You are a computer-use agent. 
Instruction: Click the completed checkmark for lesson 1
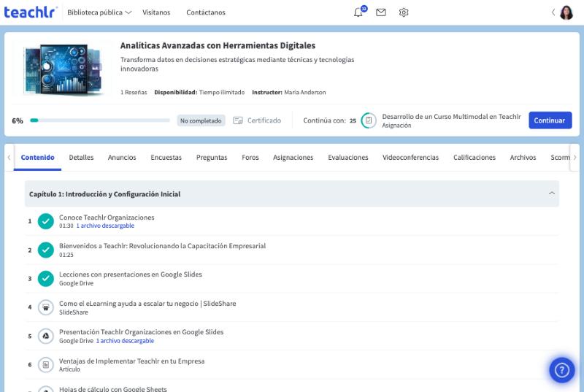pos(46,221)
